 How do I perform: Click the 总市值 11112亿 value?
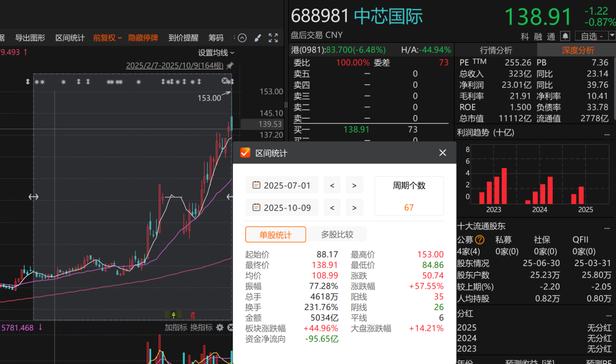[514, 118]
